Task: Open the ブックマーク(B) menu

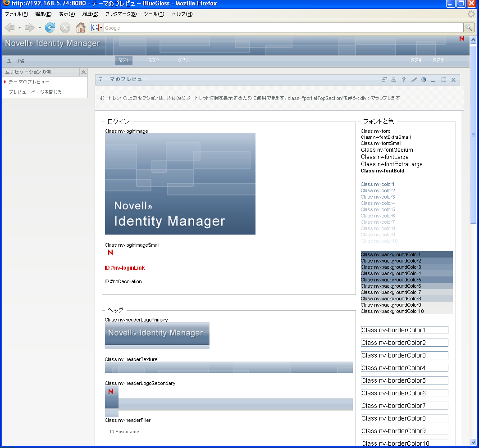Action: [x=121, y=14]
